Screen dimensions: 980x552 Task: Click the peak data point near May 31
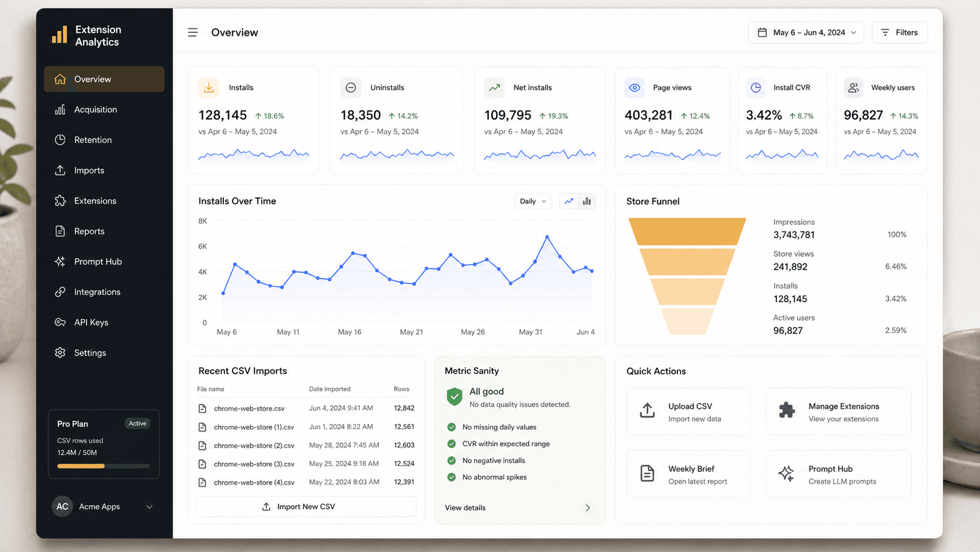[547, 237]
